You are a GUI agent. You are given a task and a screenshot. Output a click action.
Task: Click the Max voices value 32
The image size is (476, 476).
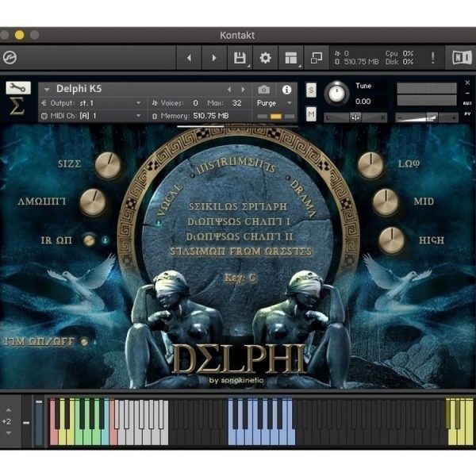coord(236,103)
